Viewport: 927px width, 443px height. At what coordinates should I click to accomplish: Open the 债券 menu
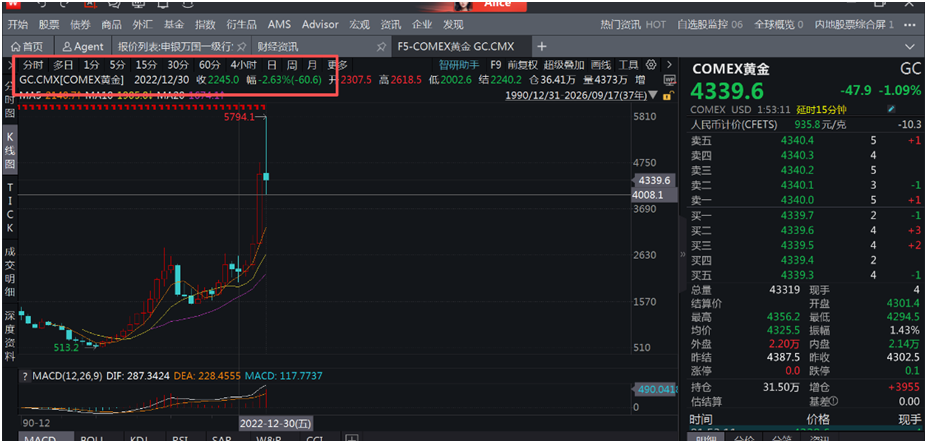[x=80, y=25]
